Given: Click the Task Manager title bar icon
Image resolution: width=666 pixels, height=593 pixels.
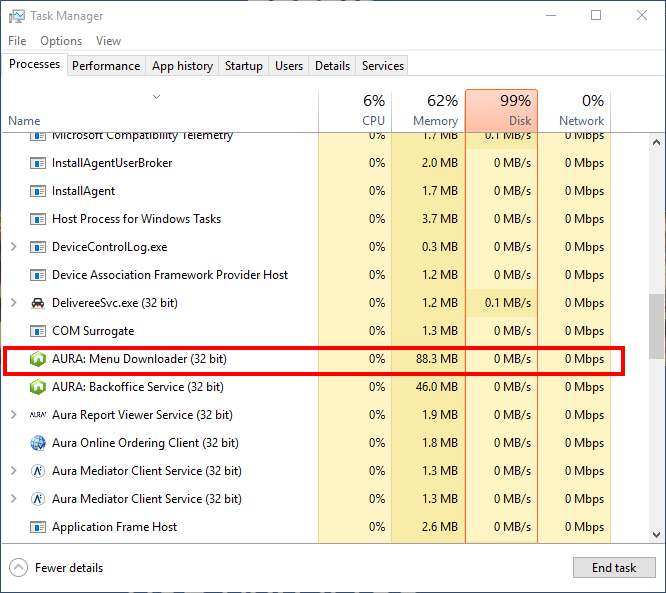Looking at the screenshot, I should [x=17, y=16].
